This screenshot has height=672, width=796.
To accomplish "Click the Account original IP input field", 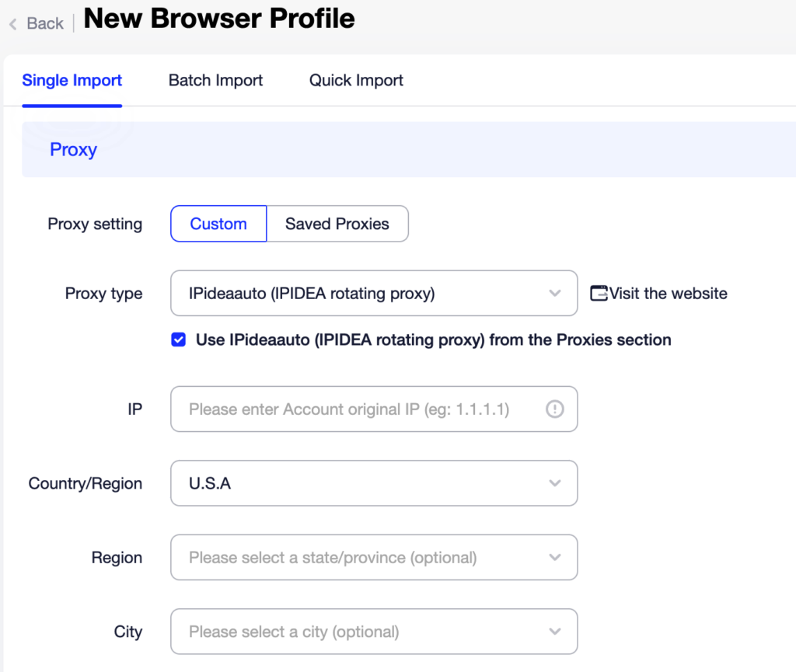I will [358, 409].
